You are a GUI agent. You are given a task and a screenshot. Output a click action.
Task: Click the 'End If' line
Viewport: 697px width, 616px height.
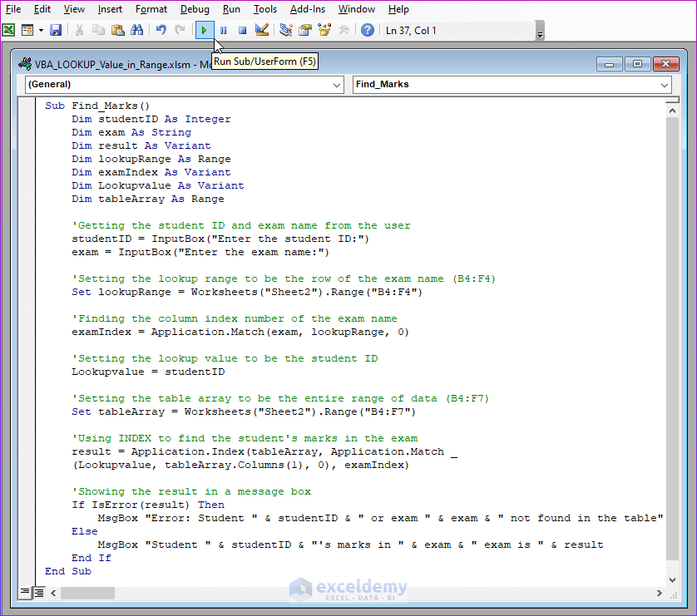tap(91, 559)
